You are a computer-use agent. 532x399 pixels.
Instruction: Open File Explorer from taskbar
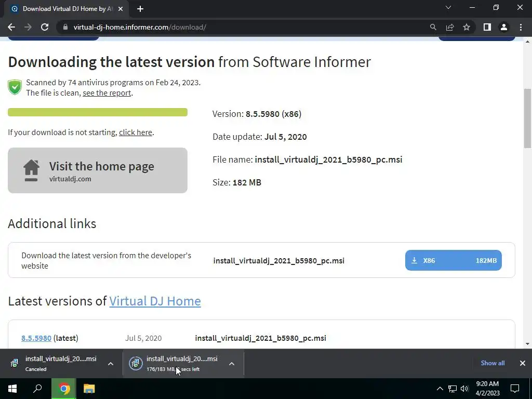click(89, 389)
